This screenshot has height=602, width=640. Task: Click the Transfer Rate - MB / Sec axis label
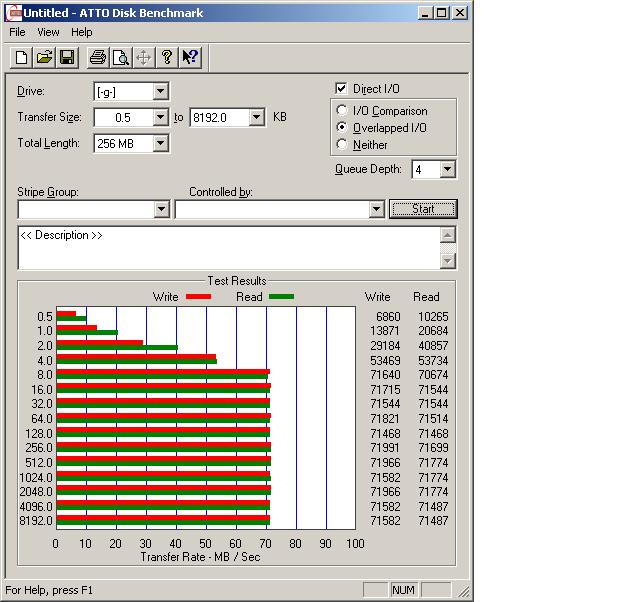tap(200, 557)
